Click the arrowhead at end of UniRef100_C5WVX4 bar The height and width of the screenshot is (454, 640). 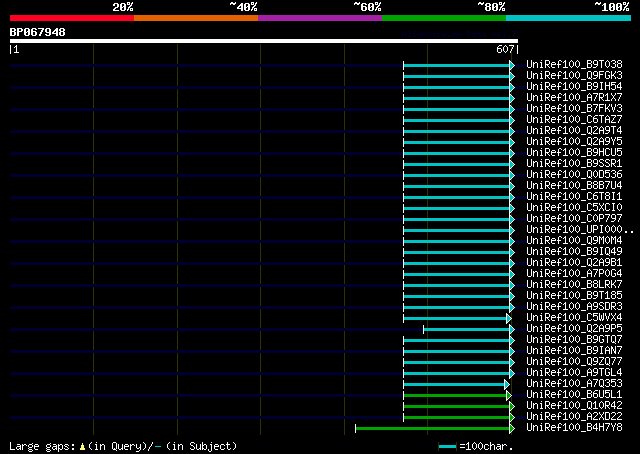click(x=509, y=318)
